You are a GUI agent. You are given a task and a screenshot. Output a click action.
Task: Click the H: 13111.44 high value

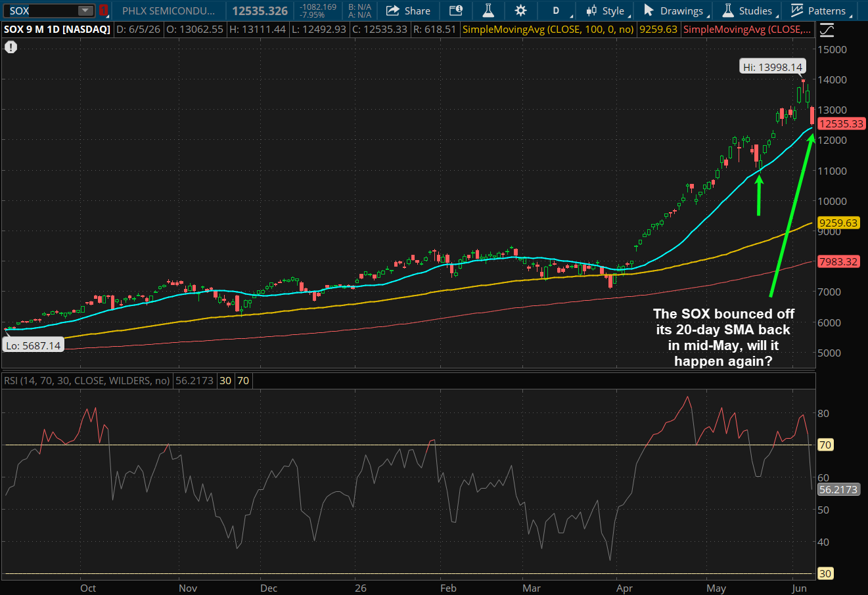click(256, 30)
